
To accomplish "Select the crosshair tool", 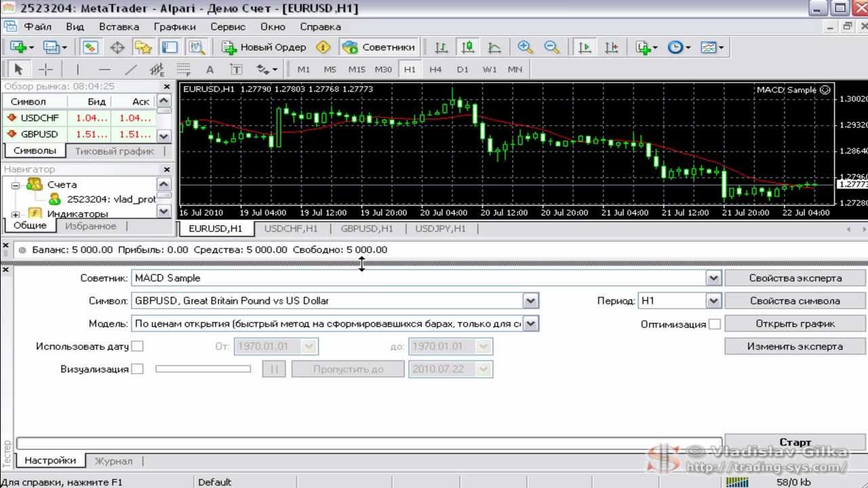I will click(45, 69).
